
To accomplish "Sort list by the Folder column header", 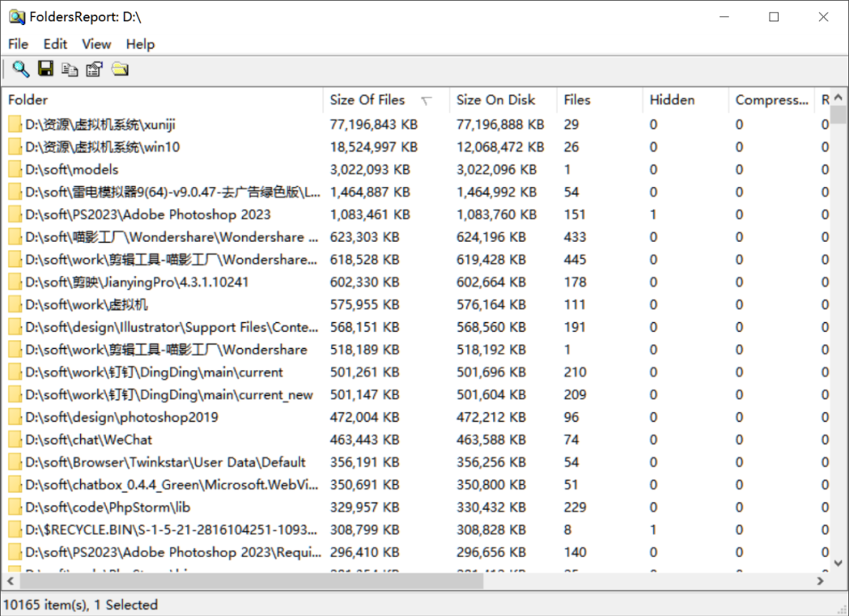I will point(28,100).
